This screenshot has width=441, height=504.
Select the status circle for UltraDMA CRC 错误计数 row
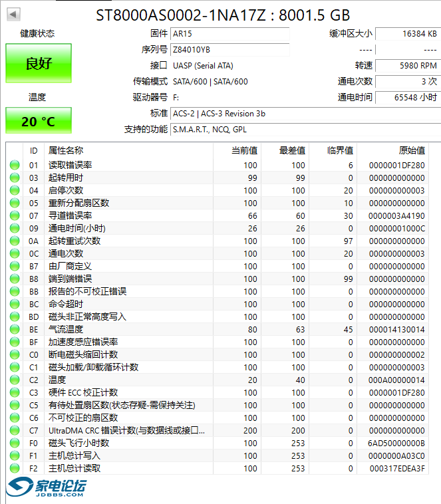[15, 430]
